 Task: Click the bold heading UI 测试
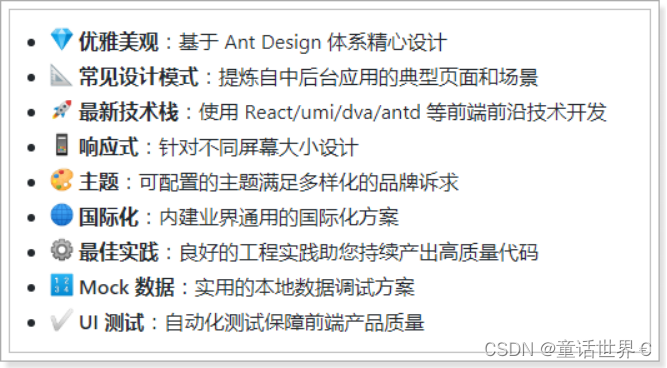(112, 322)
